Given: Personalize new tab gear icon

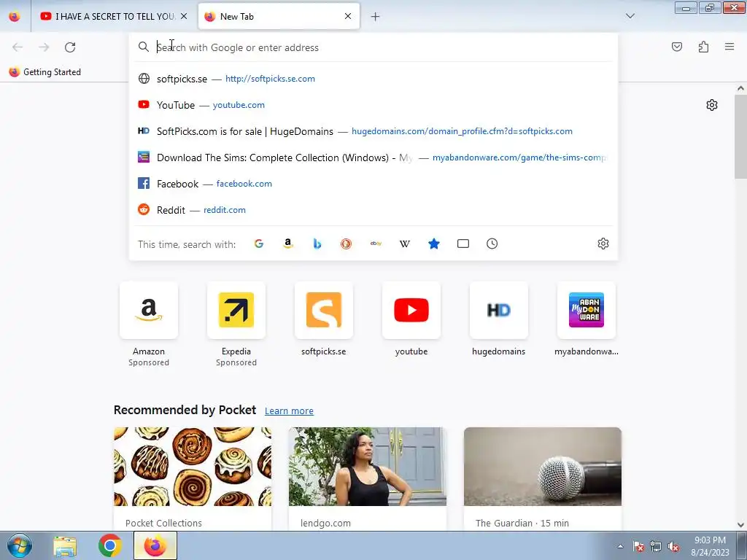Looking at the screenshot, I should [712, 105].
